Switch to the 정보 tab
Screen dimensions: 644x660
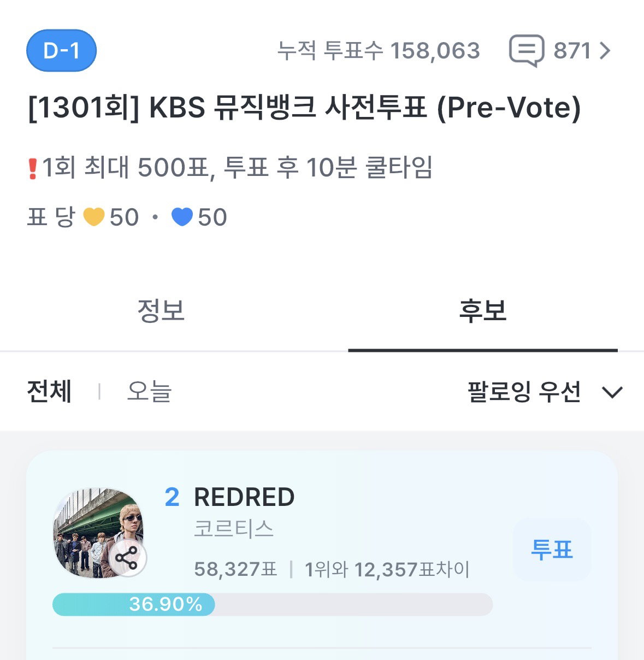click(x=161, y=310)
